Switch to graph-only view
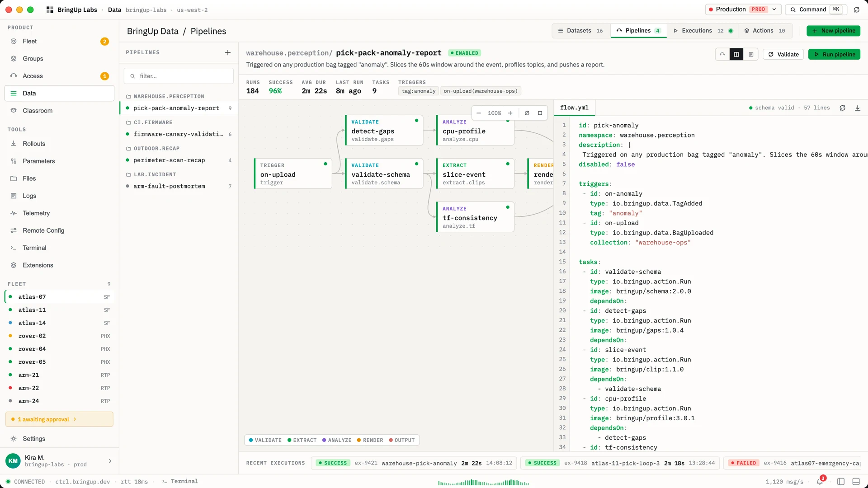Image resolution: width=868 pixels, height=488 pixels. click(722, 54)
